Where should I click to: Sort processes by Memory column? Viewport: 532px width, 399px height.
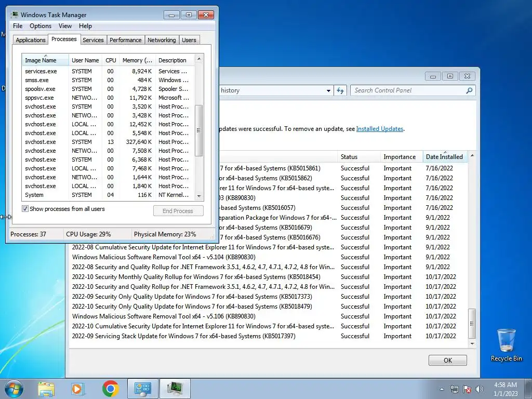137,60
